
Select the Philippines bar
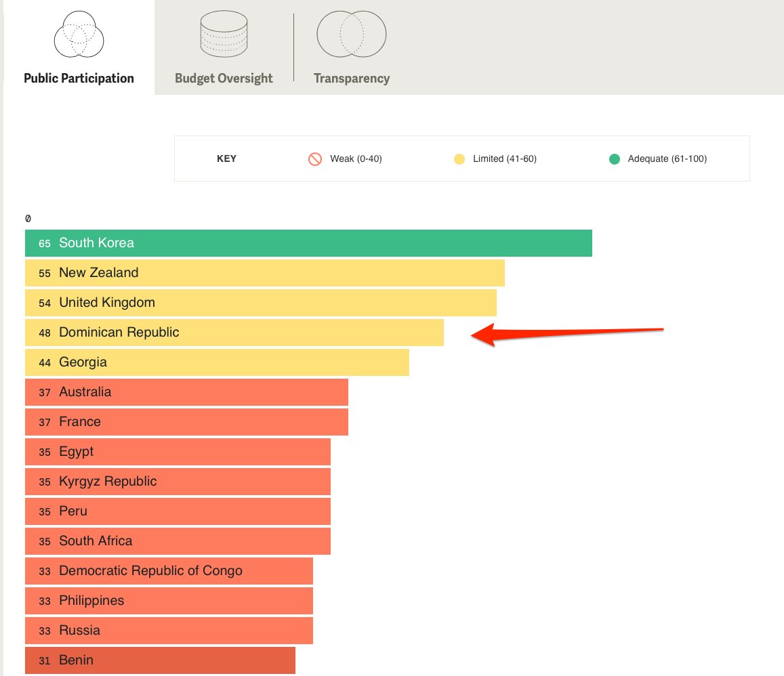click(169, 601)
